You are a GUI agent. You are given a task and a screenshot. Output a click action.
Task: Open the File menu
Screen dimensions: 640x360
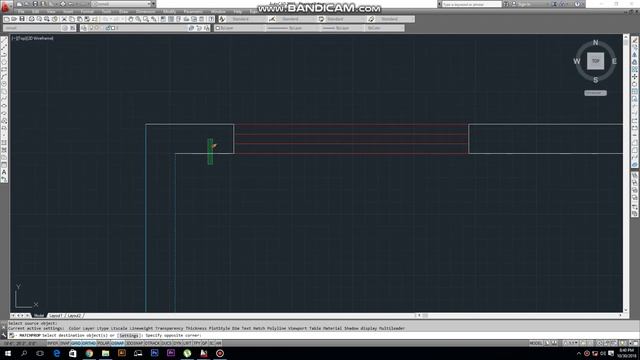(x=21, y=11)
